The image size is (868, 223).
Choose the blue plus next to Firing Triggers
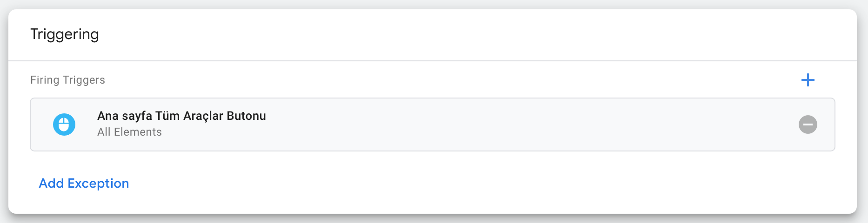click(x=808, y=80)
